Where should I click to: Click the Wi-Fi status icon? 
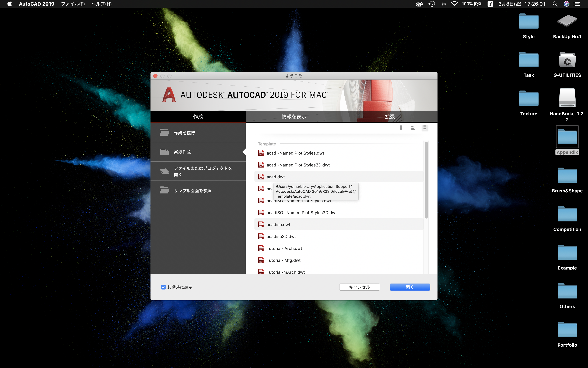pos(454,4)
